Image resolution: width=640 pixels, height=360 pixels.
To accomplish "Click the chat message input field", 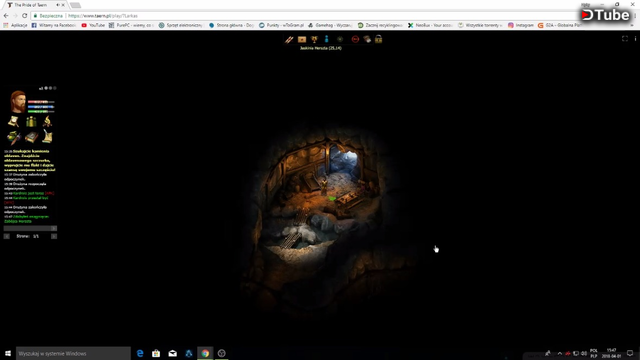I will click(27, 229).
